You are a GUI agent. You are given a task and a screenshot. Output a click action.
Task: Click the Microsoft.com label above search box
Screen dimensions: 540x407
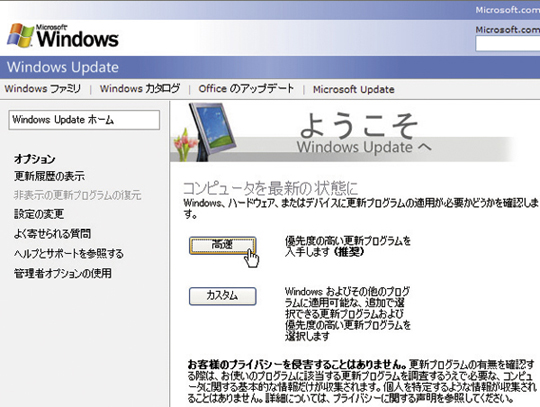[507, 30]
